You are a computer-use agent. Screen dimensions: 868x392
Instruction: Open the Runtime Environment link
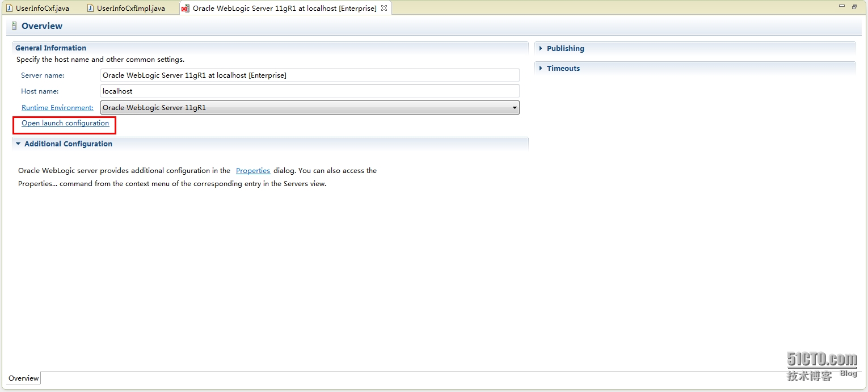[57, 107]
